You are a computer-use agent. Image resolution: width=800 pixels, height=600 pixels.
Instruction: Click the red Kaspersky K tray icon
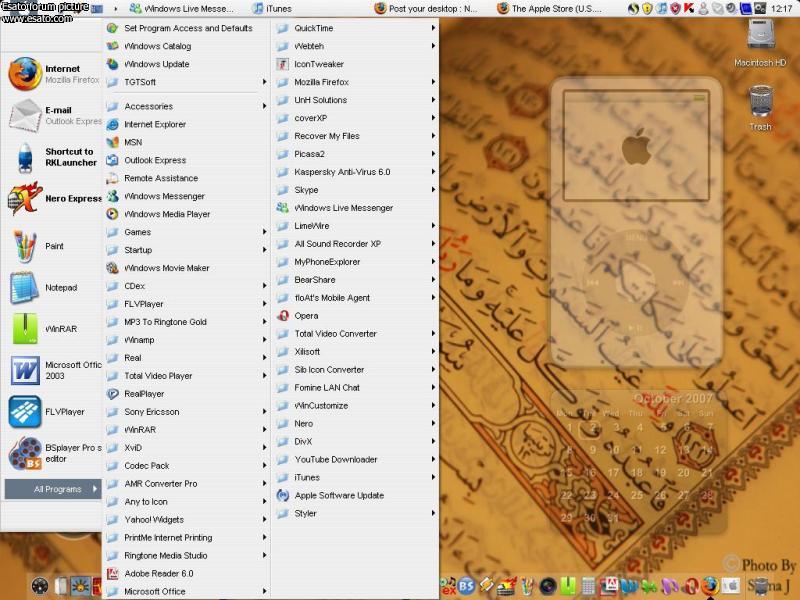(689, 8)
